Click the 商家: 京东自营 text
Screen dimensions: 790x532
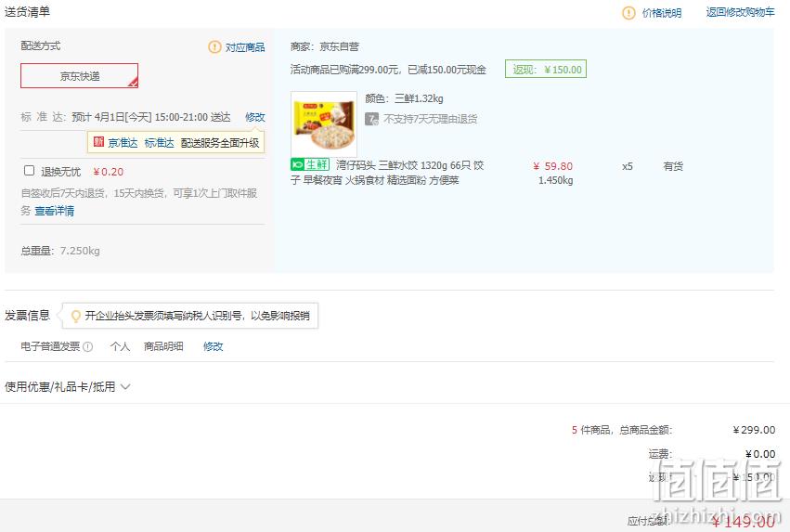pos(325,46)
